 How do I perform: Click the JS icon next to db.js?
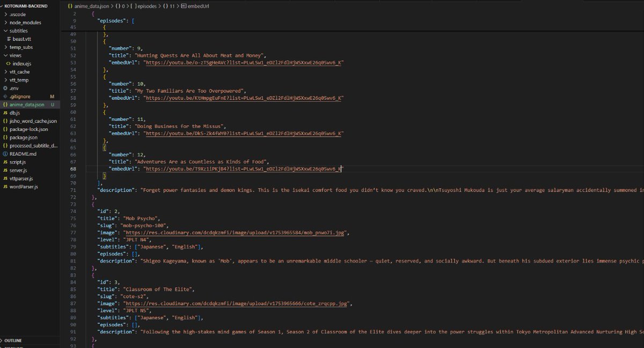coord(5,113)
